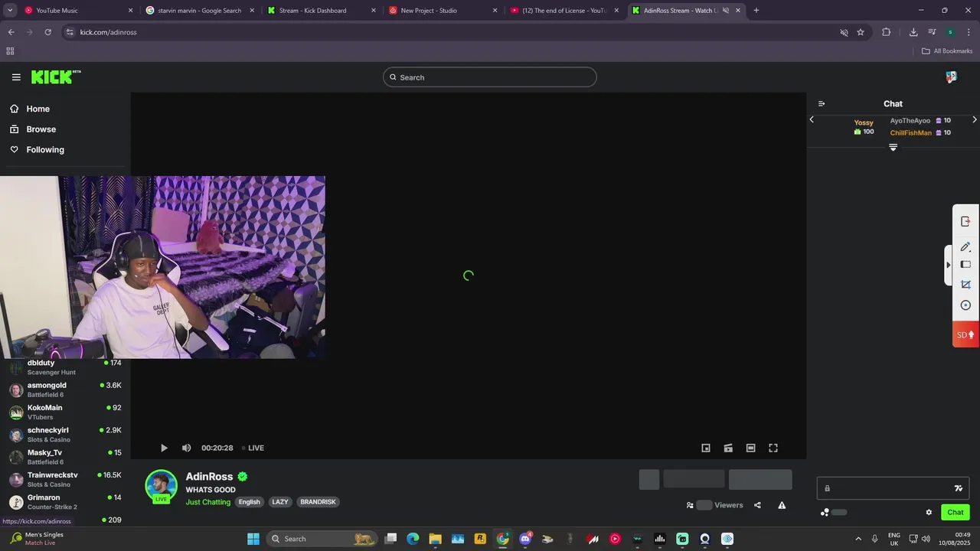Screen dimensions: 980x551
Task: Open chat emote picker icon
Action: point(958,488)
